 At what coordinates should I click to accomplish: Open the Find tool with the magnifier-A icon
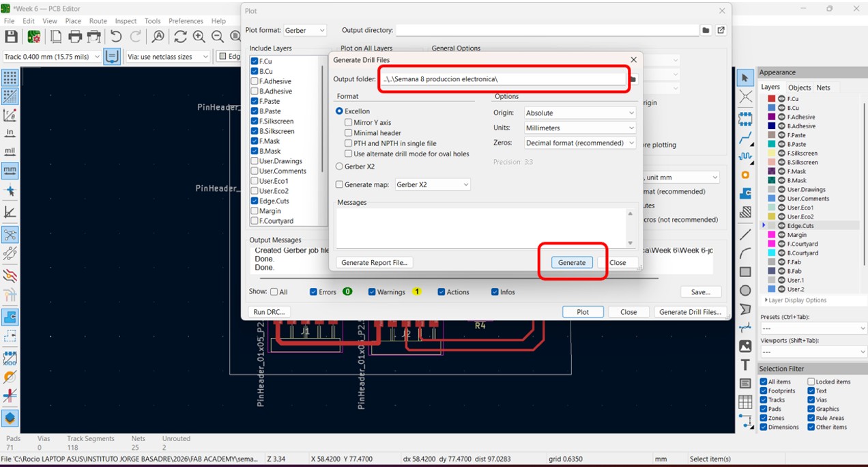coord(158,37)
